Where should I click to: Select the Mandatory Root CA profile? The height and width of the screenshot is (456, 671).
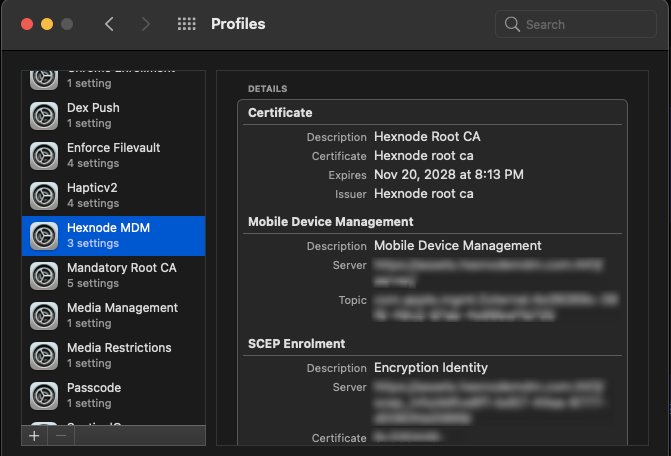click(113, 275)
